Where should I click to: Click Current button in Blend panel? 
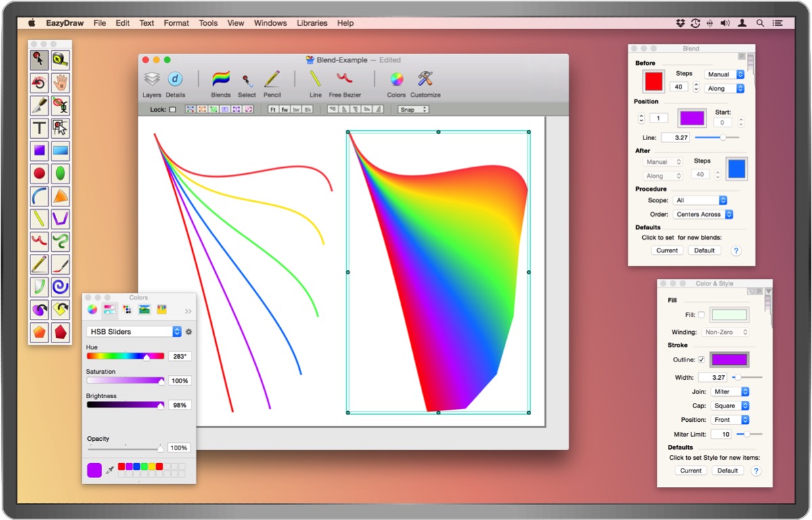[x=667, y=251]
